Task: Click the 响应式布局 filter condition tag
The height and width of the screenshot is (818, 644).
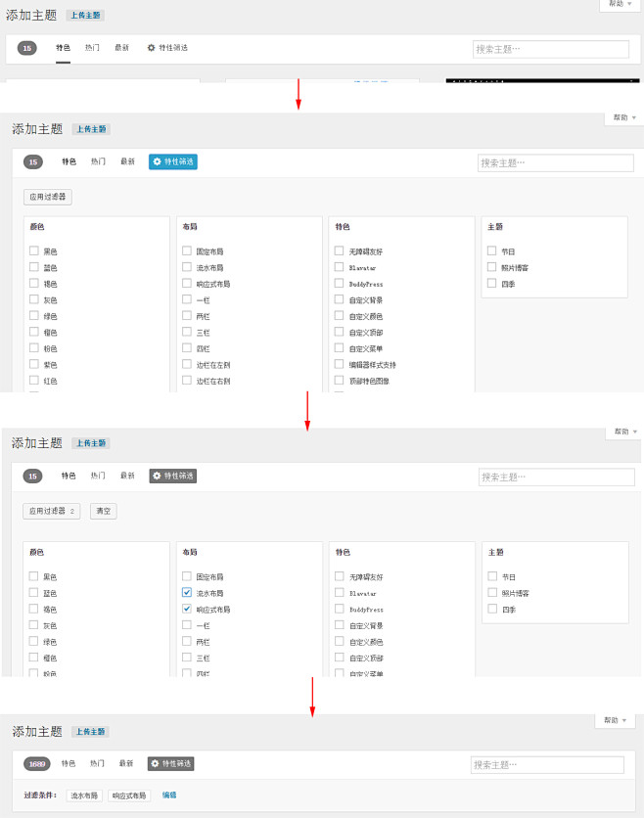Action: coord(129,795)
